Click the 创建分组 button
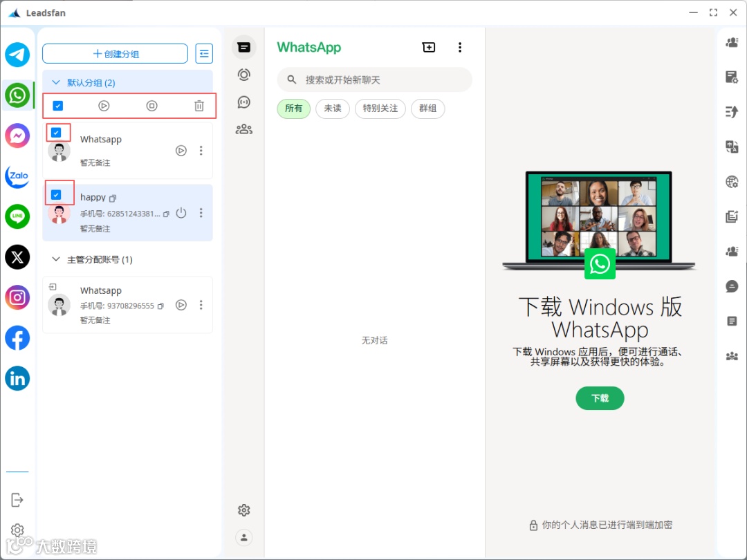Viewport: 747px width, 560px height. 116,54
